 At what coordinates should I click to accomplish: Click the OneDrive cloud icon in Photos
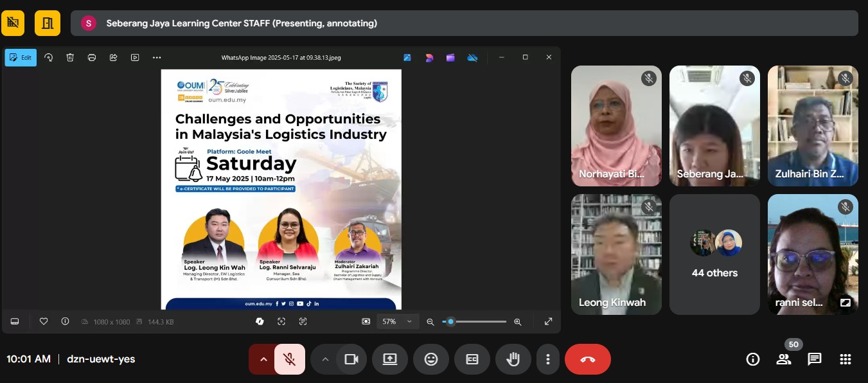coord(473,57)
